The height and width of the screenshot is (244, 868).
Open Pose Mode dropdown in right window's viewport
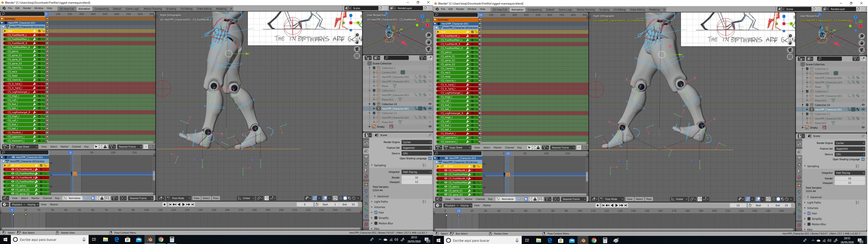coord(611,199)
